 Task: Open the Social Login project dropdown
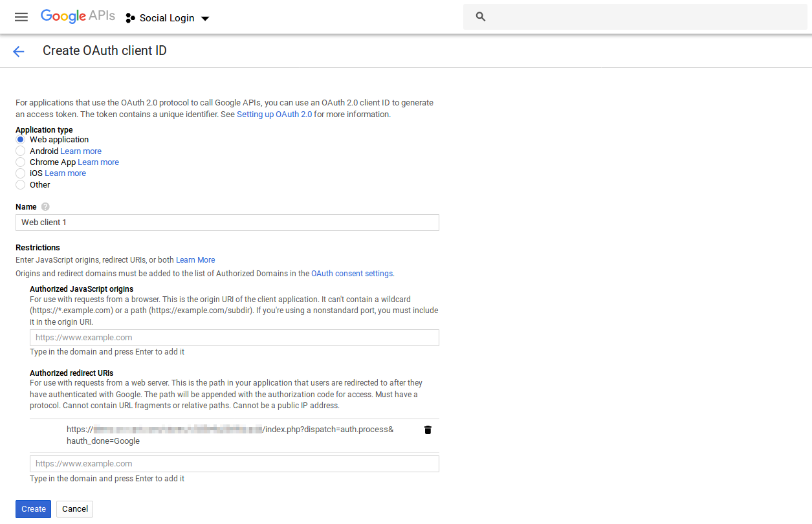(x=168, y=18)
